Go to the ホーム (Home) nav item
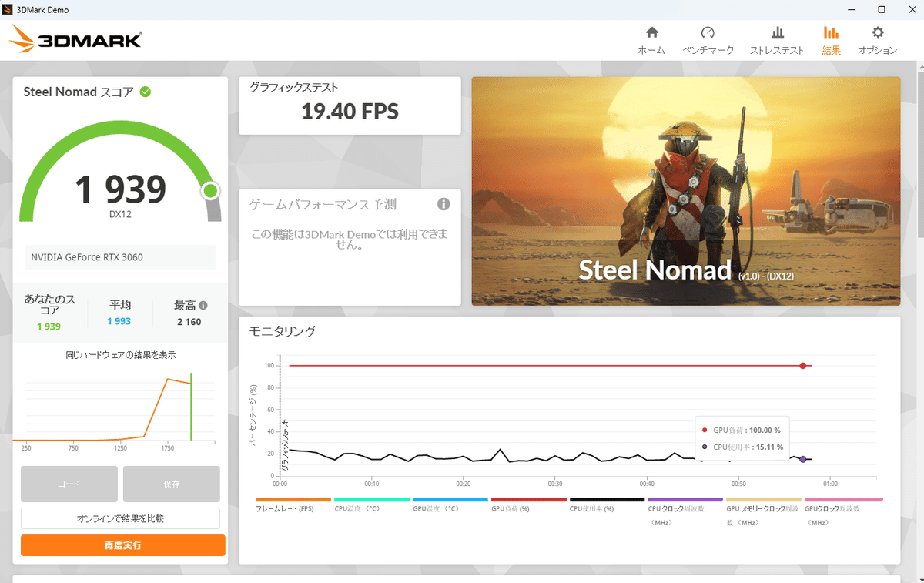Image resolution: width=924 pixels, height=583 pixels. [651, 41]
